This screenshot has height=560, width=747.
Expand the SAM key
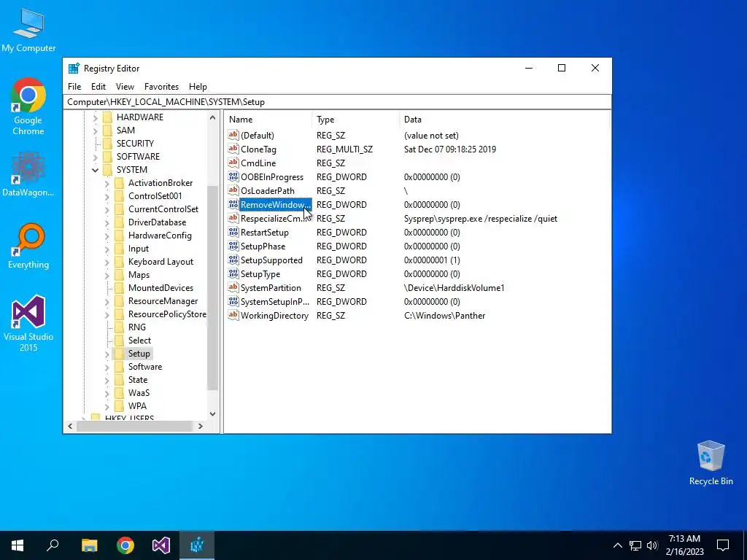click(x=95, y=131)
